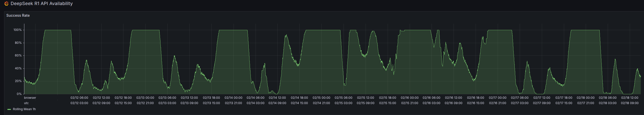Click the 02/12 18:00 browser time tick

123,98
